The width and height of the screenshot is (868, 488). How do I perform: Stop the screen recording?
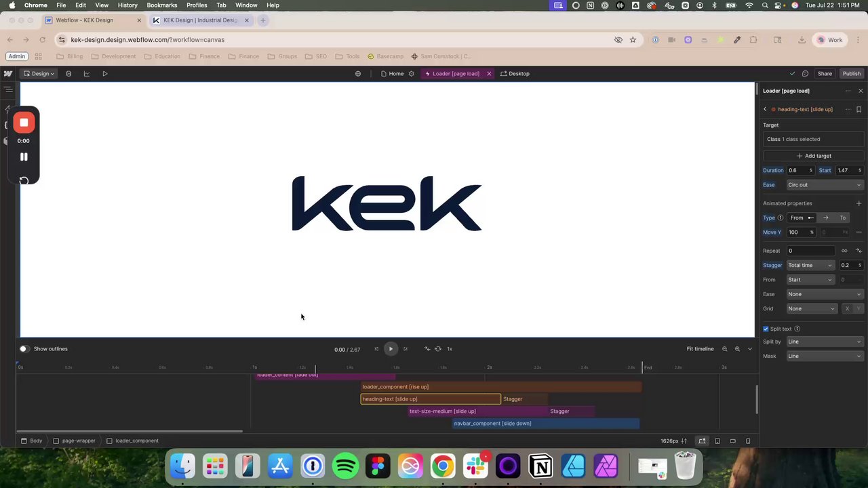(24, 123)
